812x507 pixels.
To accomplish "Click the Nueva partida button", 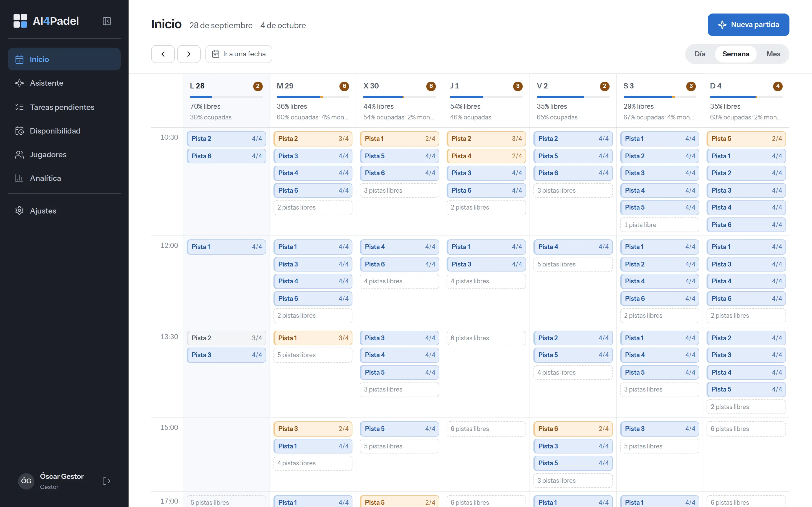I will coord(748,25).
